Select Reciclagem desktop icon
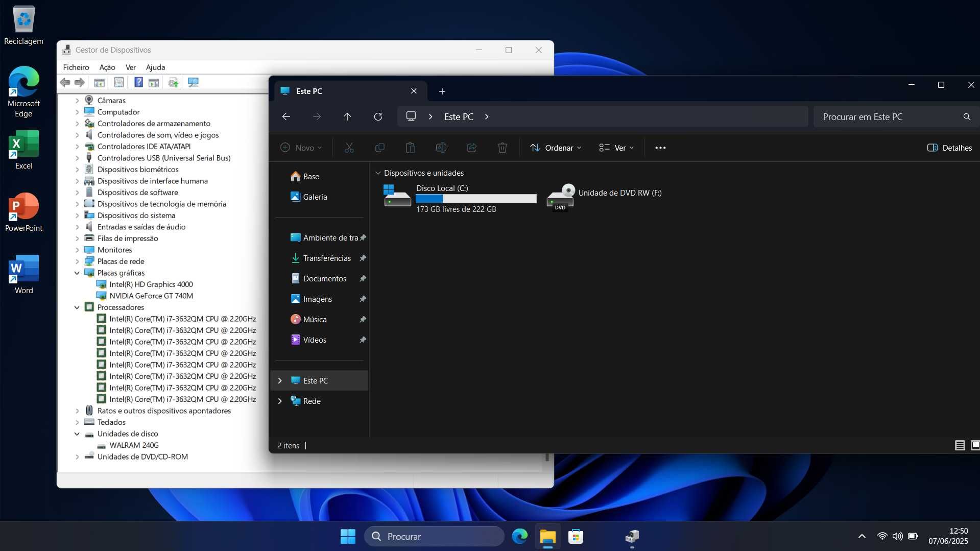 click(23, 25)
